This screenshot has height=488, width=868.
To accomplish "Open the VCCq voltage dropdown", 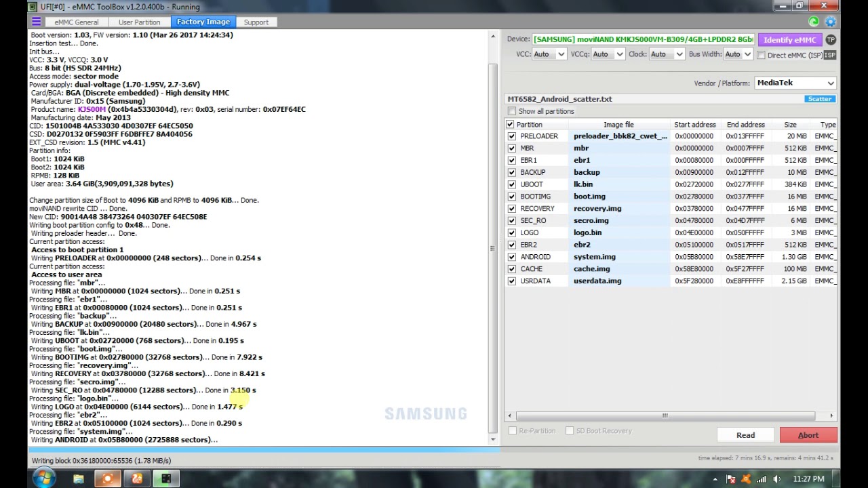I will (x=608, y=54).
